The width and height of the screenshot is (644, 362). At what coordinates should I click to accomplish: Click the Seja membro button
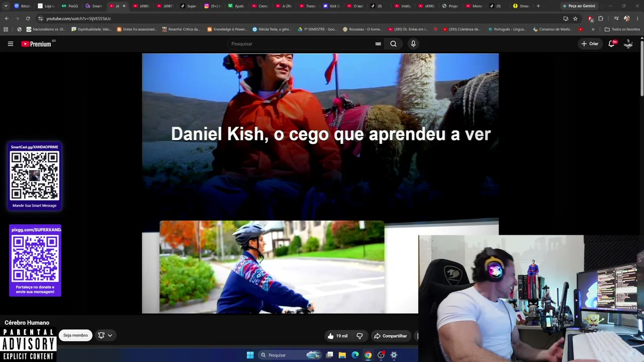click(75, 335)
